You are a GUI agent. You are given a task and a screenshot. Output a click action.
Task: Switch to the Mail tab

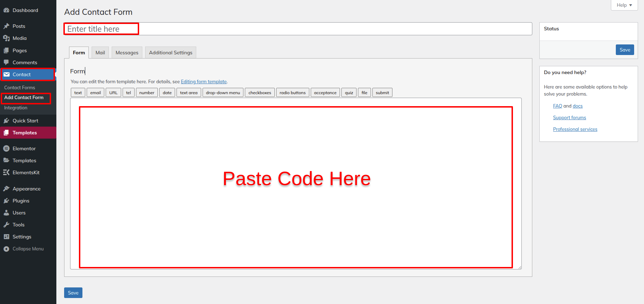point(100,53)
